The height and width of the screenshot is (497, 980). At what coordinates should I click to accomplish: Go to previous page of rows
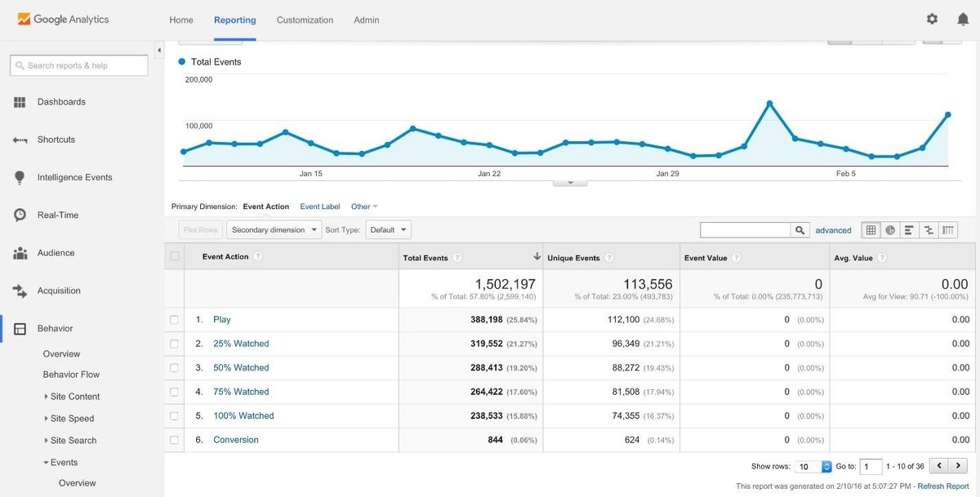coord(938,466)
